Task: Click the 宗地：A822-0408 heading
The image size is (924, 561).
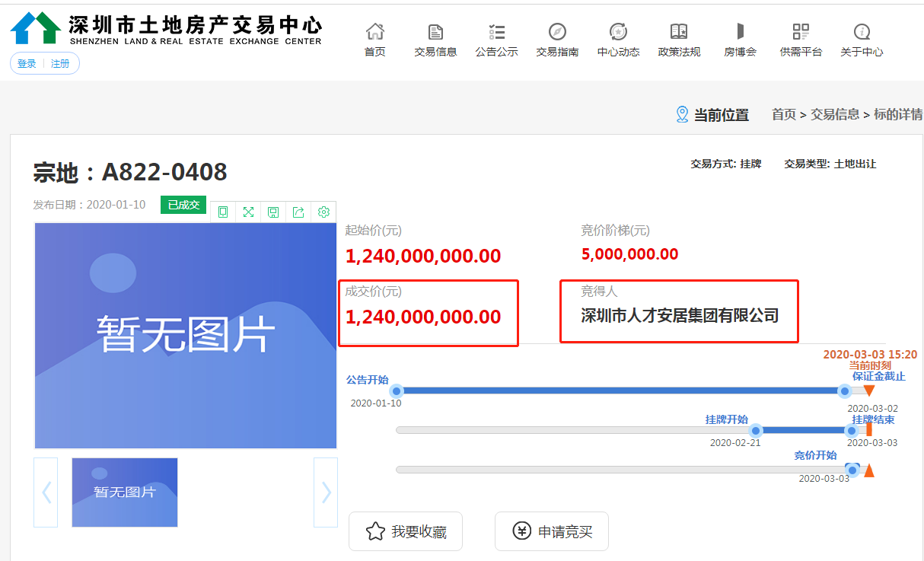Action: (x=130, y=173)
